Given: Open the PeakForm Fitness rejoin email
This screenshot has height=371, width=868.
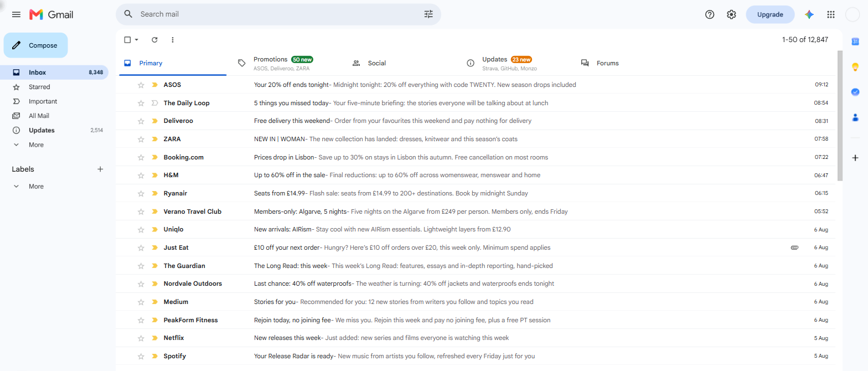Looking at the screenshot, I should coord(476,320).
